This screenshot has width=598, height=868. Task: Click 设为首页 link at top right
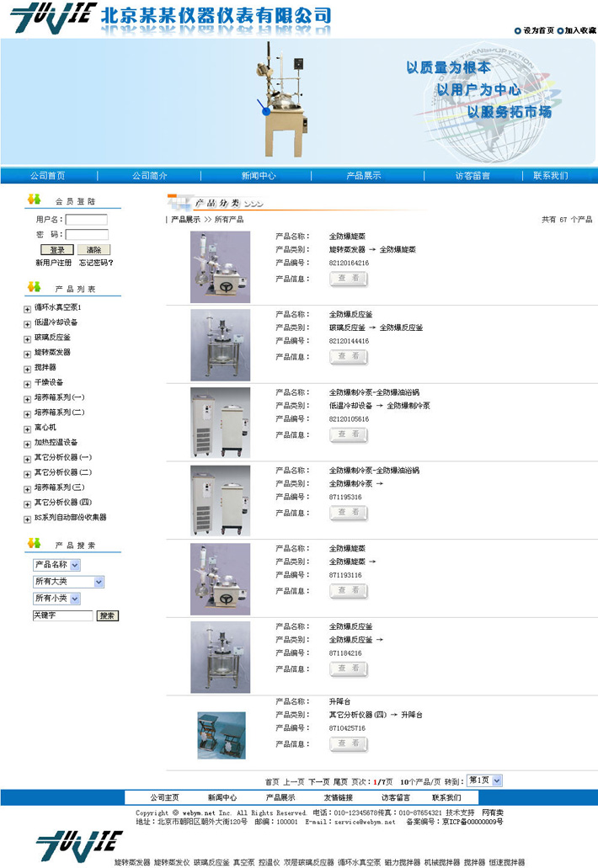tap(539, 31)
